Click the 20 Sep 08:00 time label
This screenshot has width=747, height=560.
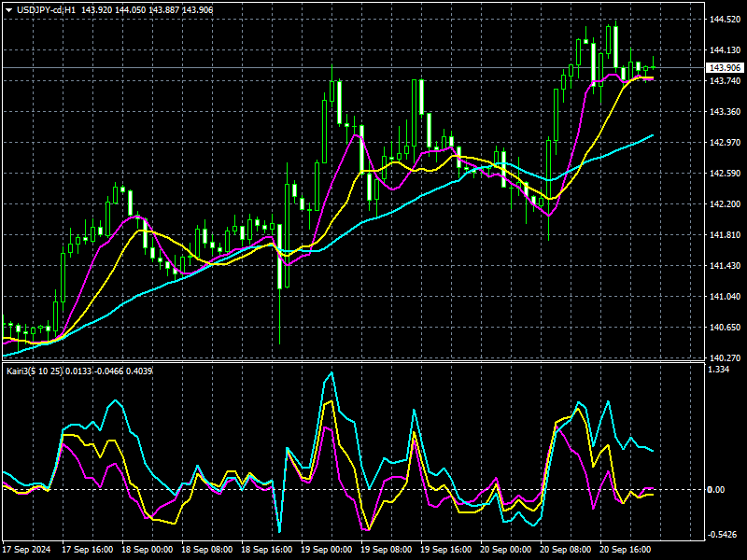566,550
